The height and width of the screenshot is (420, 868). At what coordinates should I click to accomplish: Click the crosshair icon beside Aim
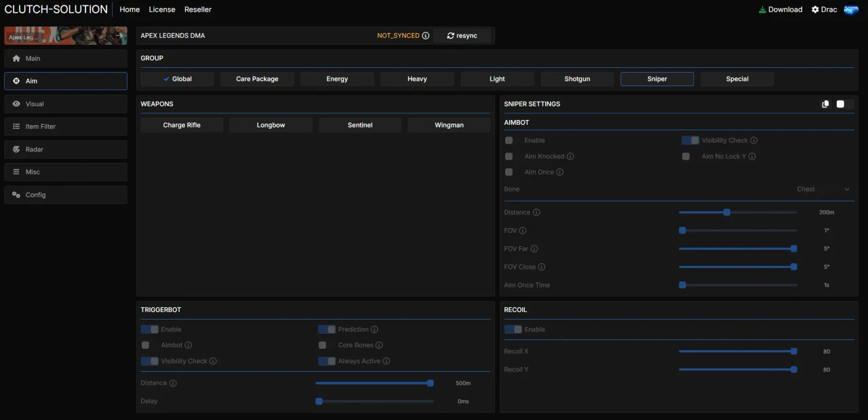click(x=16, y=81)
